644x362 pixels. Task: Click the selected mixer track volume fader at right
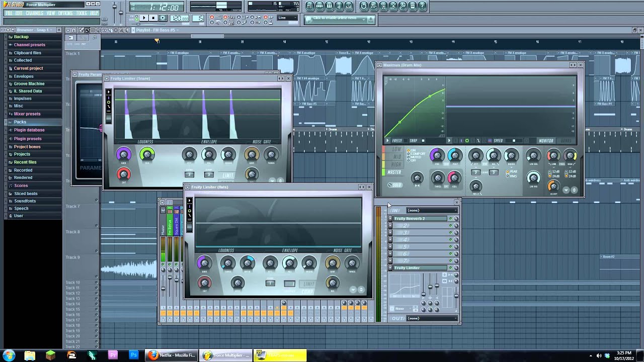(x=456, y=295)
